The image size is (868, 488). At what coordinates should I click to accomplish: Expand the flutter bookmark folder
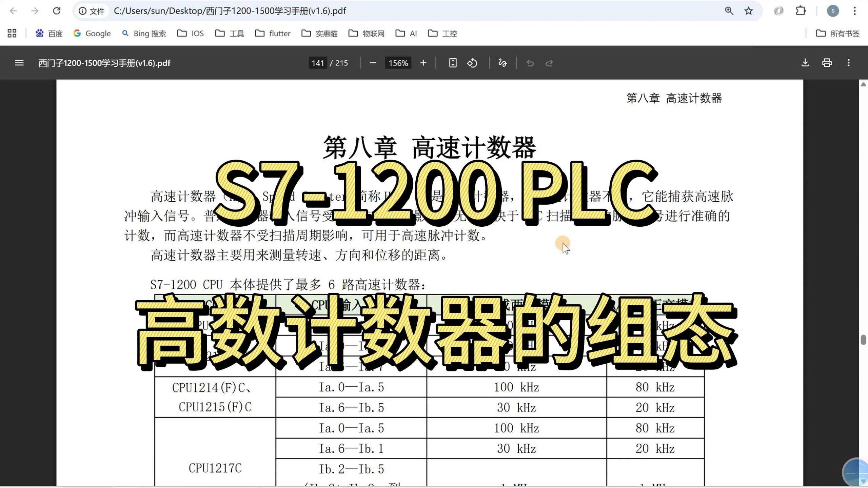tap(273, 33)
